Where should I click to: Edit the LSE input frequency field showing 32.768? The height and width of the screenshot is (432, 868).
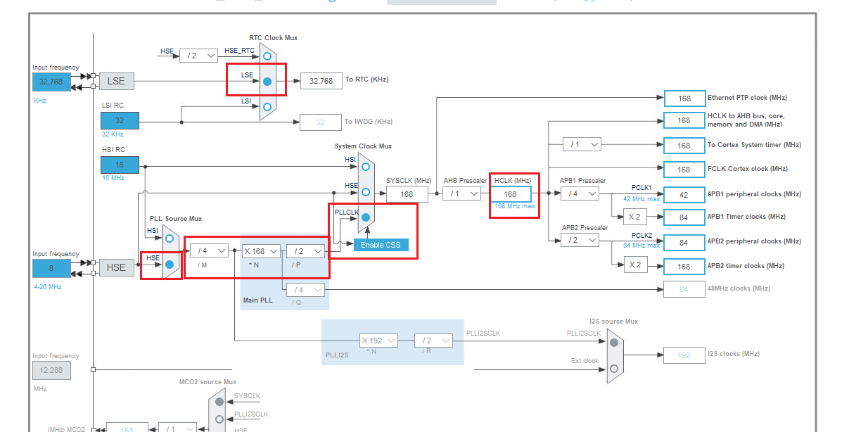50,82
